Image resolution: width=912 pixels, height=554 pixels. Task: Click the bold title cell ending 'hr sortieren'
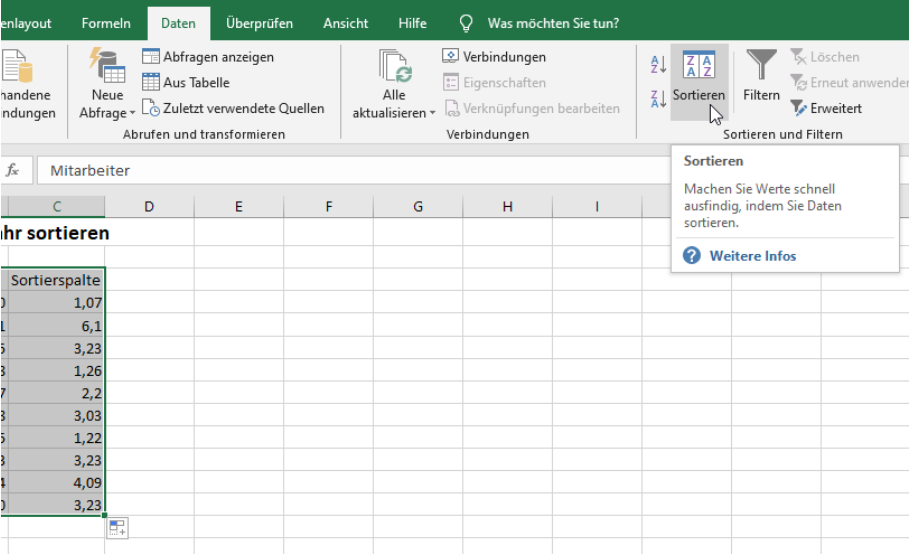pyautogui.click(x=55, y=232)
